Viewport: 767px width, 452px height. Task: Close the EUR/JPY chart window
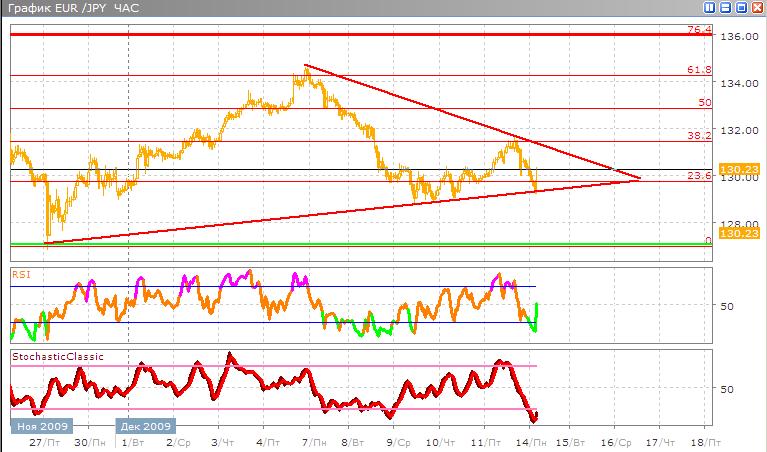(x=756, y=7)
